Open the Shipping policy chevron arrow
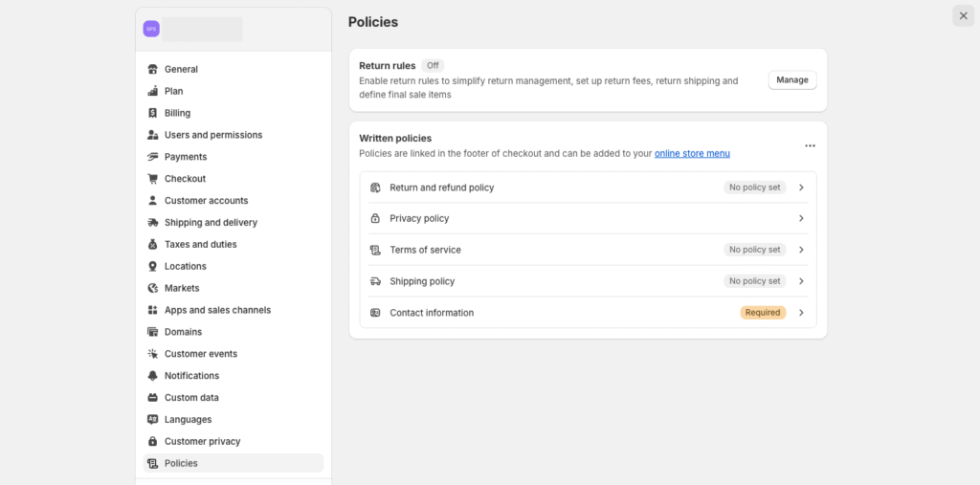Screen dimensions: 980x485 coord(801,281)
